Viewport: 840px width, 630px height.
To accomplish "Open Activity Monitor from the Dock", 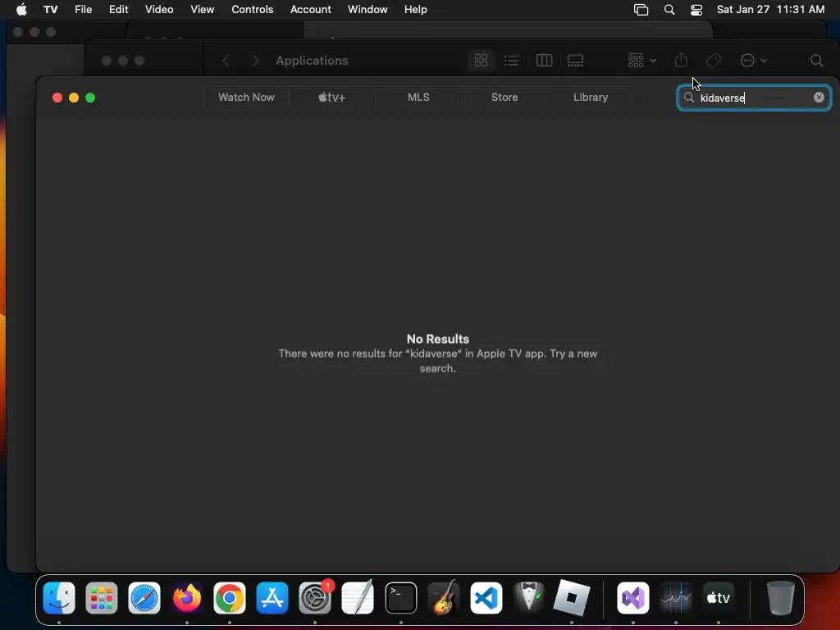I will coord(676,597).
